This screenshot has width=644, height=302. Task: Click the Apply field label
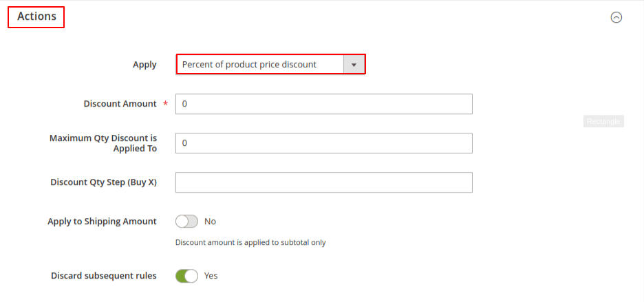pyautogui.click(x=144, y=65)
